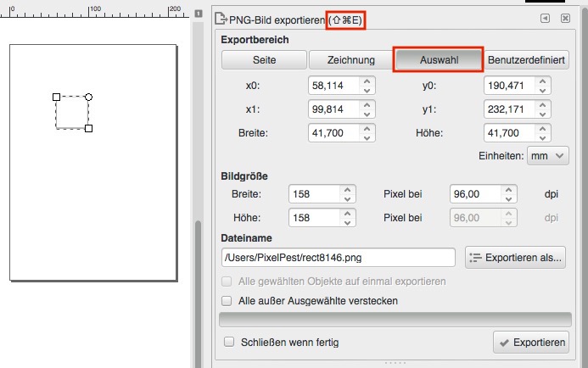Increase Bildgröße Breite pixel value with up arrow
Image resolution: width=588 pixels, height=368 pixels.
click(347, 190)
